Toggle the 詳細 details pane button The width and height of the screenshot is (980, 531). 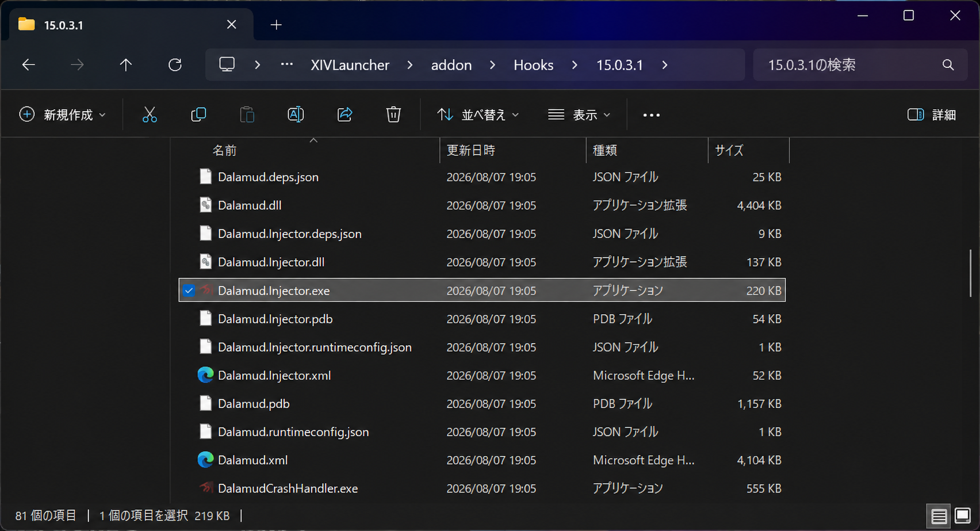click(932, 115)
